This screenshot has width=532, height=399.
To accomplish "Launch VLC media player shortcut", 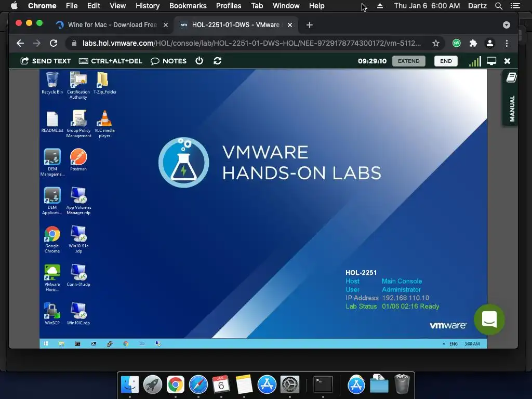I will pos(104,124).
